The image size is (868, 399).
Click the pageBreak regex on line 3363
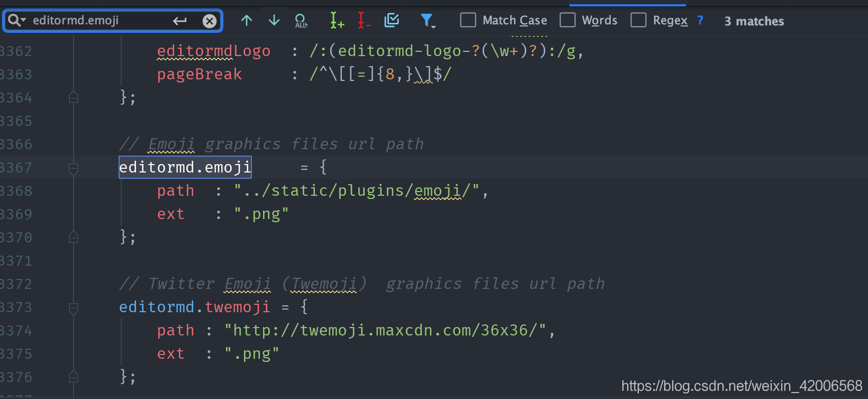tap(381, 75)
